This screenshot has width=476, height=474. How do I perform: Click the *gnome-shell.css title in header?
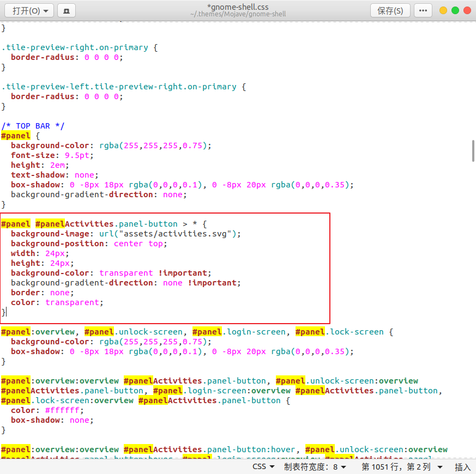pos(238,7)
